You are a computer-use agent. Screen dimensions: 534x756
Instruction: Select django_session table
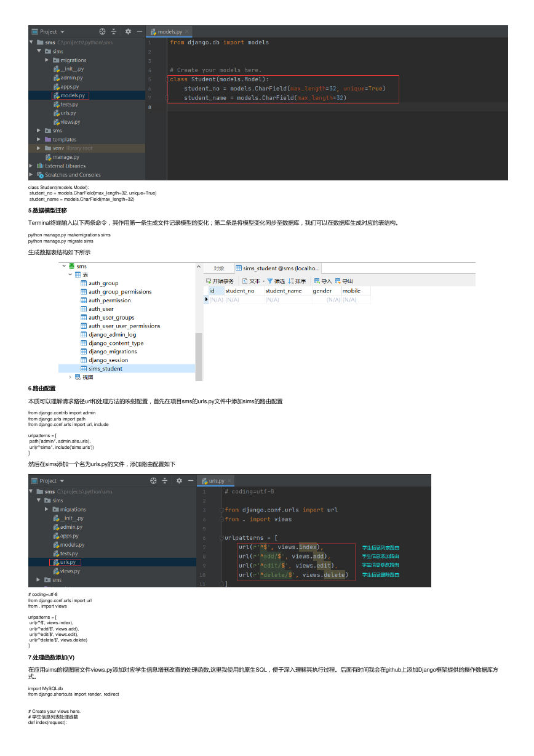click(x=105, y=360)
